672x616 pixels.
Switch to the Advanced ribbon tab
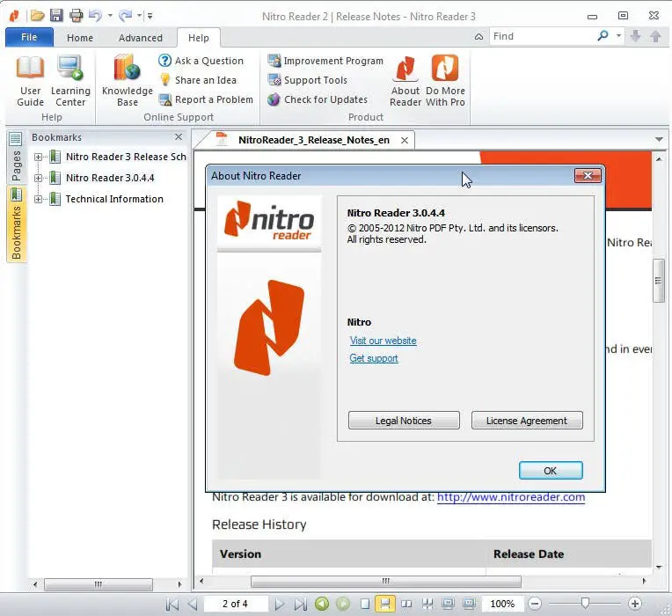(x=141, y=38)
